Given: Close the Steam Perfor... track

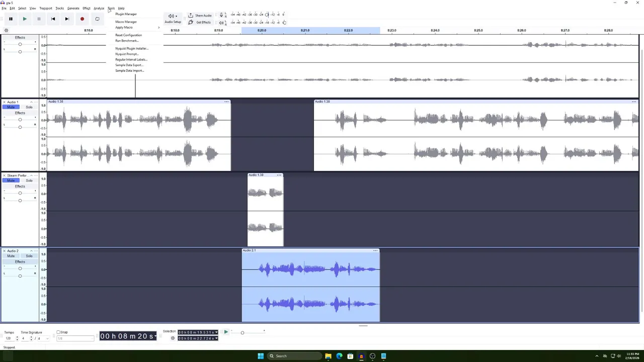Looking at the screenshot, I should click(x=4, y=175).
